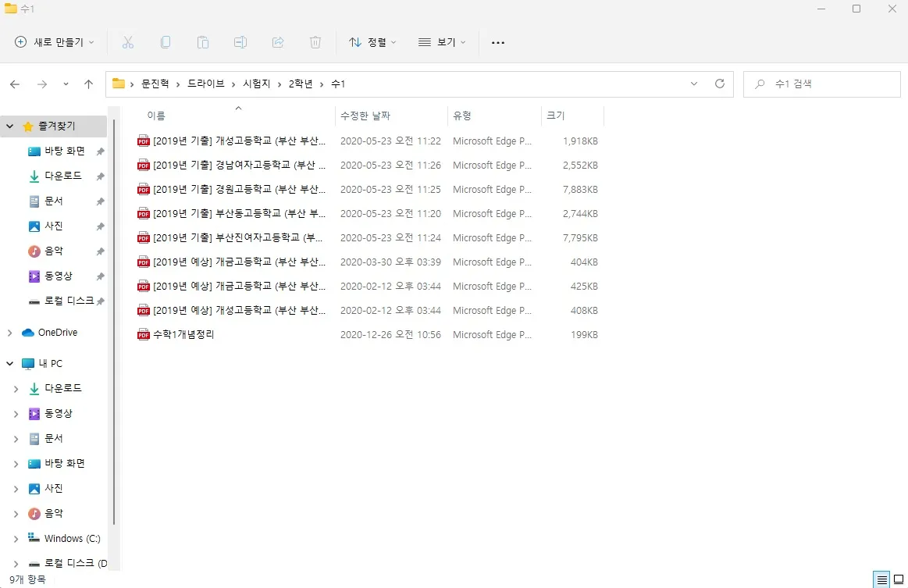The image size is (908, 588).
Task: Click the 수1 검색 search box
Action: point(821,84)
